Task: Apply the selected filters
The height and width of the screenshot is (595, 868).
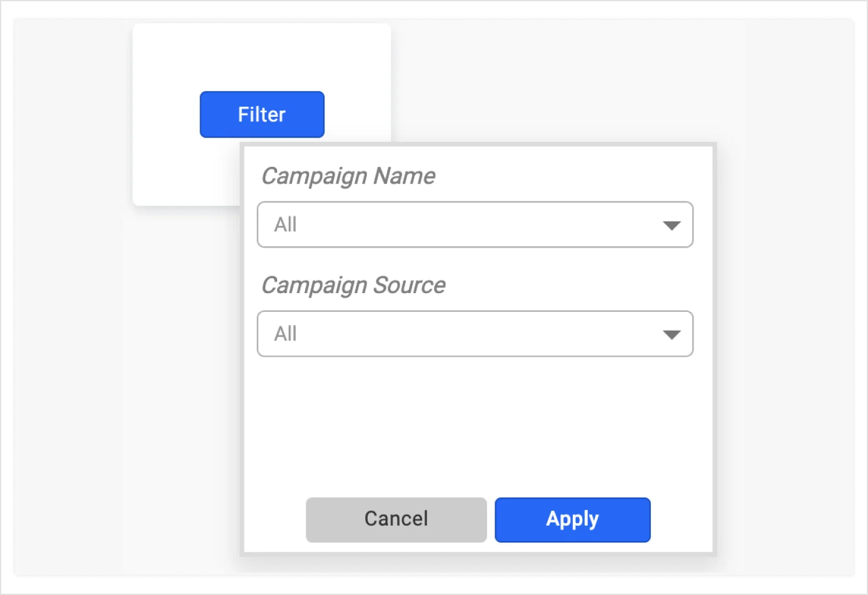Action: pos(573,520)
